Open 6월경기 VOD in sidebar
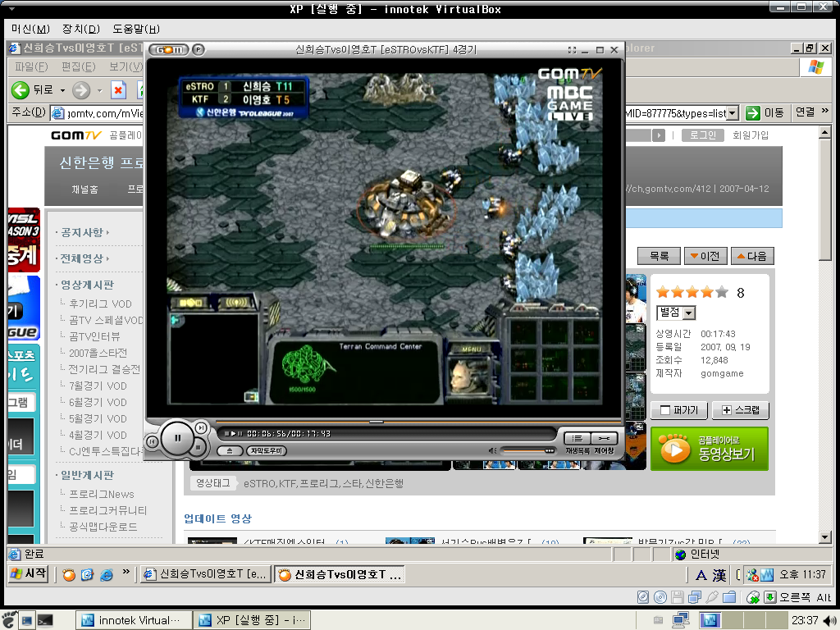The width and height of the screenshot is (840, 630). pos(98,402)
